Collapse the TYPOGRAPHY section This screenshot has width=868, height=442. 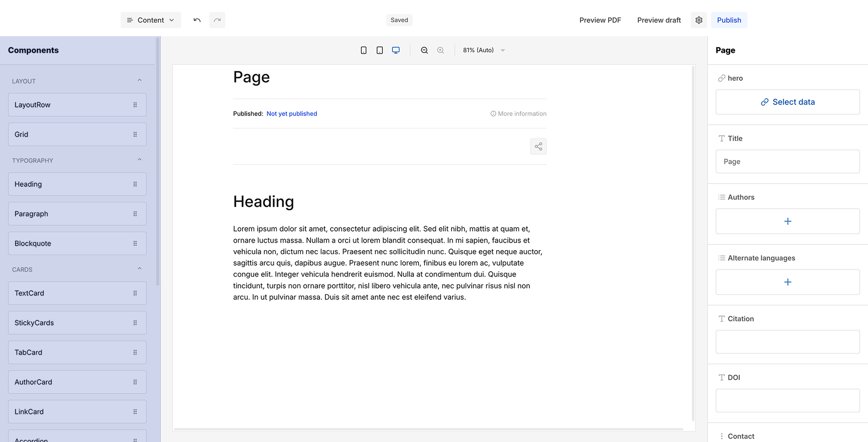pos(140,160)
